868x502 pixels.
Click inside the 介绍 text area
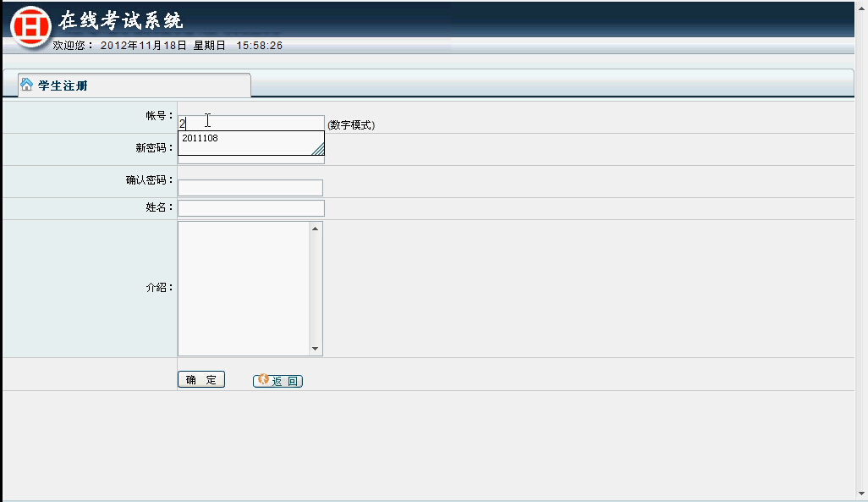[x=244, y=288]
